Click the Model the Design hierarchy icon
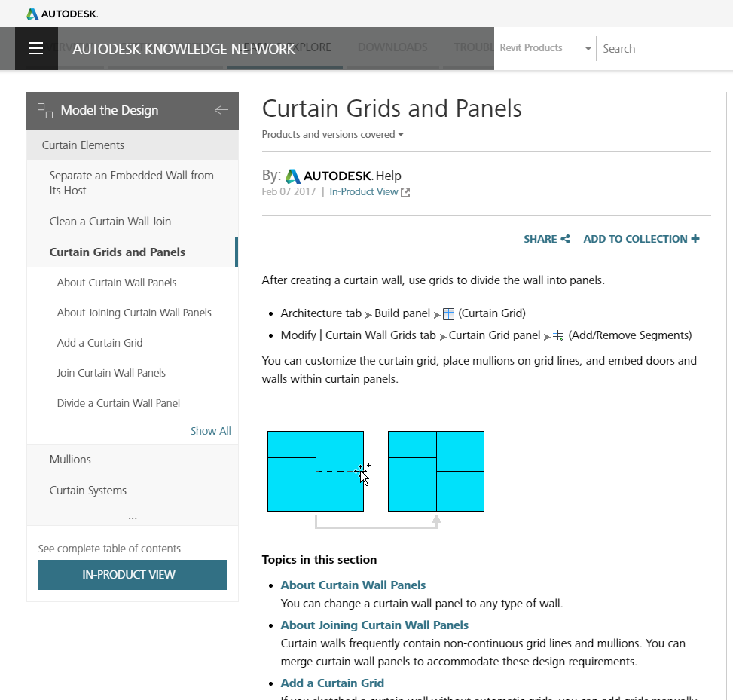733x700 pixels. (x=45, y=111)
